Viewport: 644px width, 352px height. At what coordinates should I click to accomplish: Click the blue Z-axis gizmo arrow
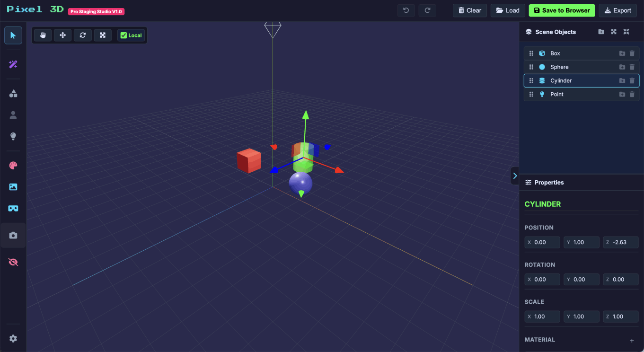pyautogui.click(x=273, y=170)
